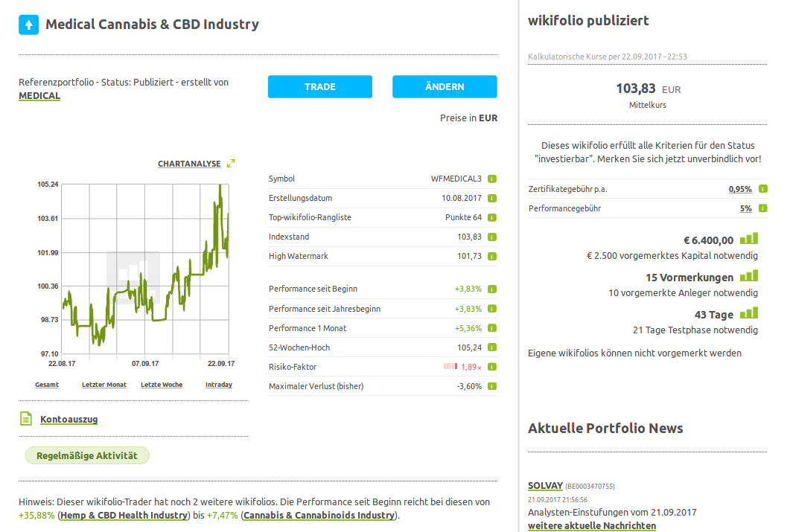Click info icon for Performance seit Beginn

tap(492, 289)
